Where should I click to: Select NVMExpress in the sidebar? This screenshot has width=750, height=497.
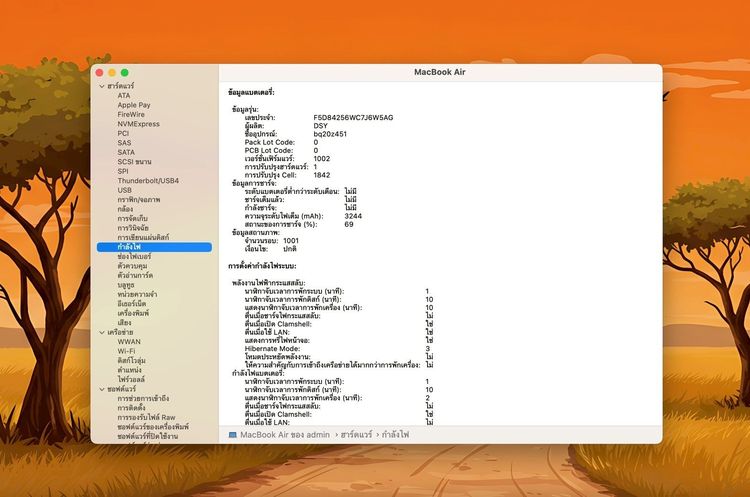tap(138, 124)
